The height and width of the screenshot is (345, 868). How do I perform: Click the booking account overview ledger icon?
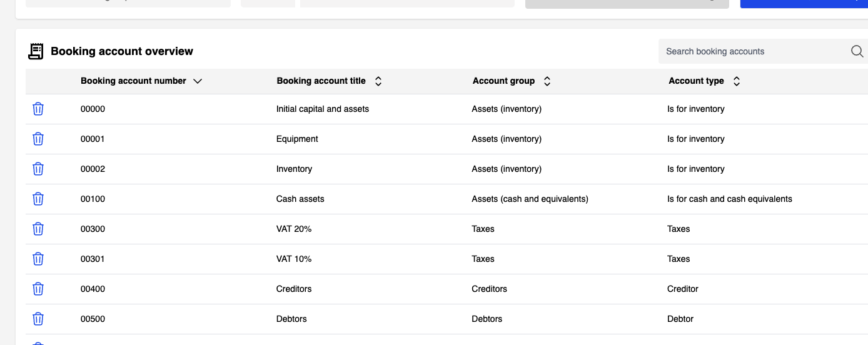point(36,51)
